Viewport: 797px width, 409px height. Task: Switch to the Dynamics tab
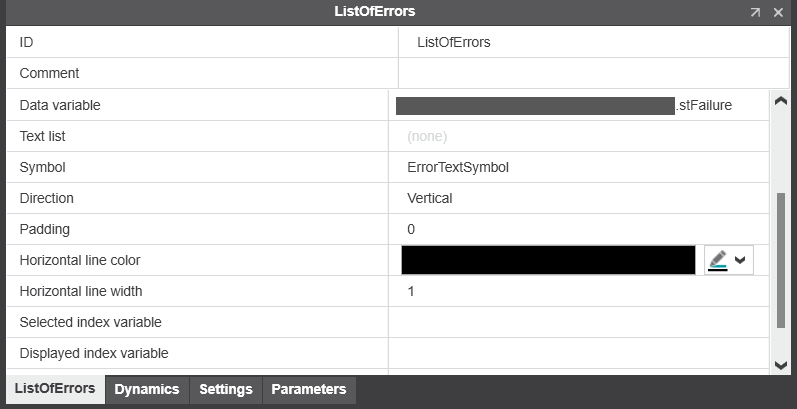coord(147,390)
